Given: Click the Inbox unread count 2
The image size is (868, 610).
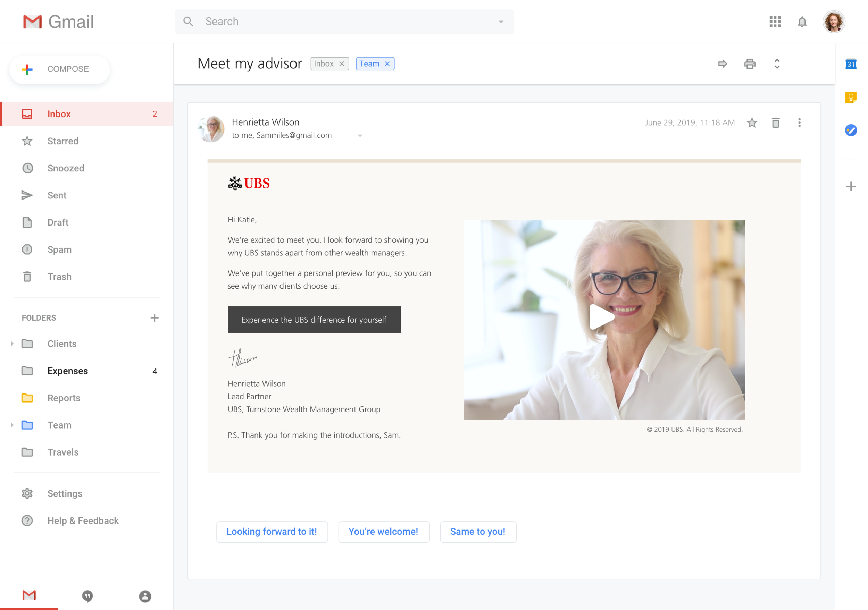Looking at the screenshot, I should [155, 114].
